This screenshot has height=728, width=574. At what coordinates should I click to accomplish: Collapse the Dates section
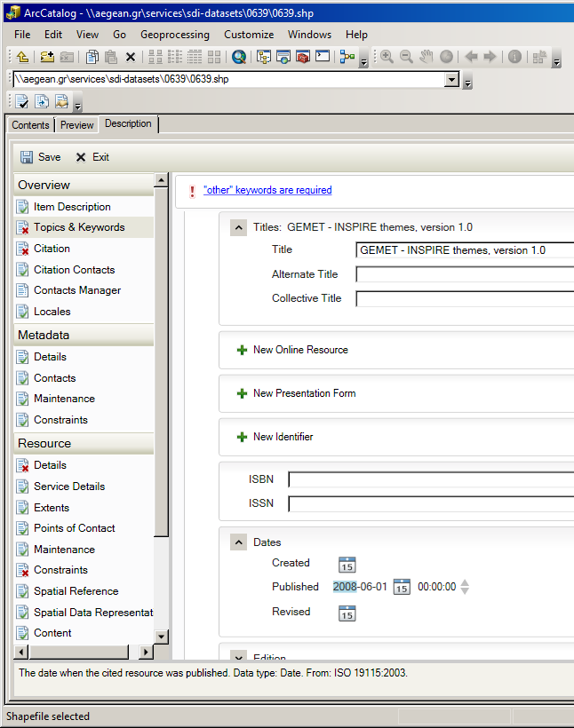238,542
